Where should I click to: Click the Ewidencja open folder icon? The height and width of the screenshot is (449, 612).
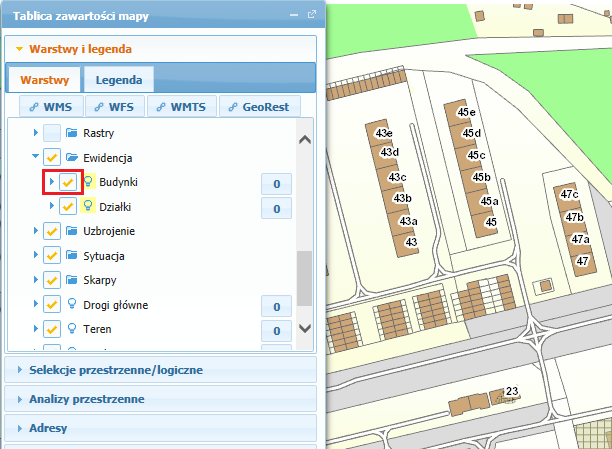click(72, 157)
